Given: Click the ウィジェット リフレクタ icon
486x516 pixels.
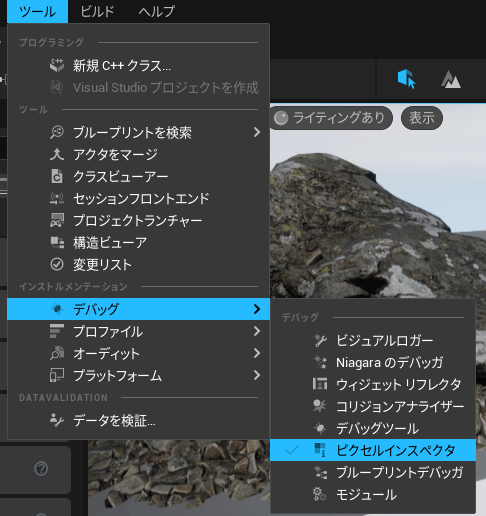Looking at the screenshot, I should pos(320,384).
